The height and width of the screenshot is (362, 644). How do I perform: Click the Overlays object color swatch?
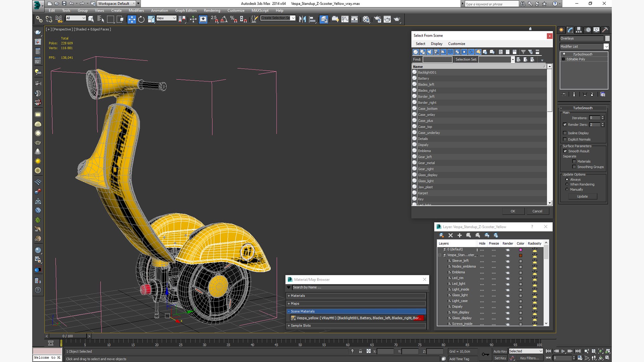tap(607, 39)
